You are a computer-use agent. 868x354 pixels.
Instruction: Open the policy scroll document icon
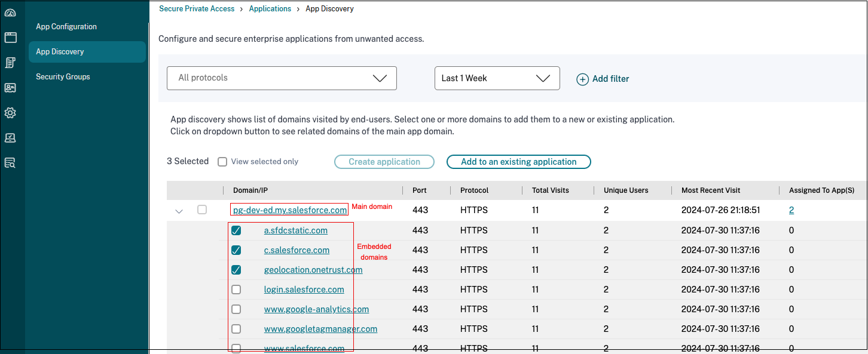10,63
